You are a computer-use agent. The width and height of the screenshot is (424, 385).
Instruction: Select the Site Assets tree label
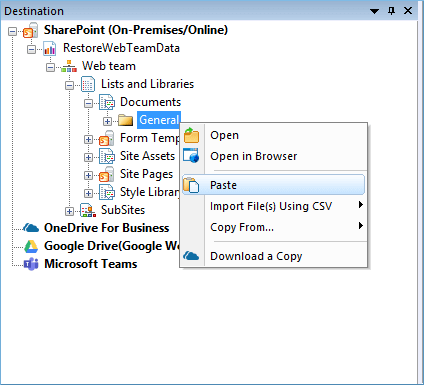point(147,156)
